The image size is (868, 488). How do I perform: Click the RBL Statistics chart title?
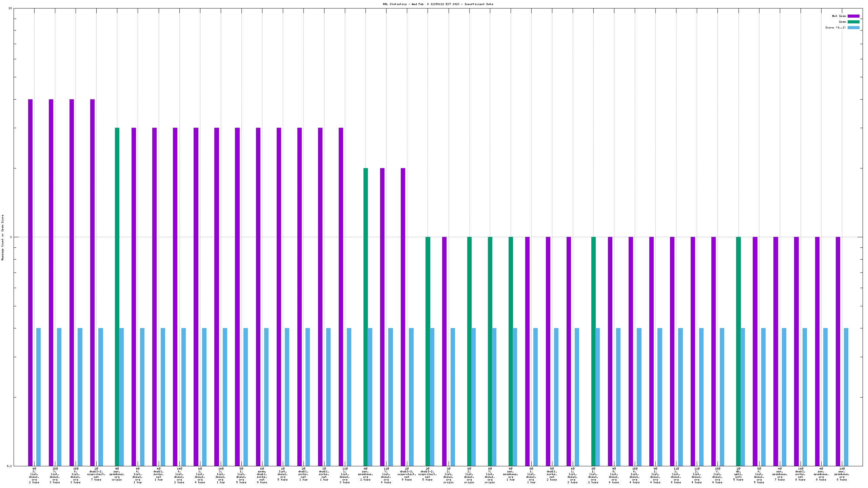438,4
